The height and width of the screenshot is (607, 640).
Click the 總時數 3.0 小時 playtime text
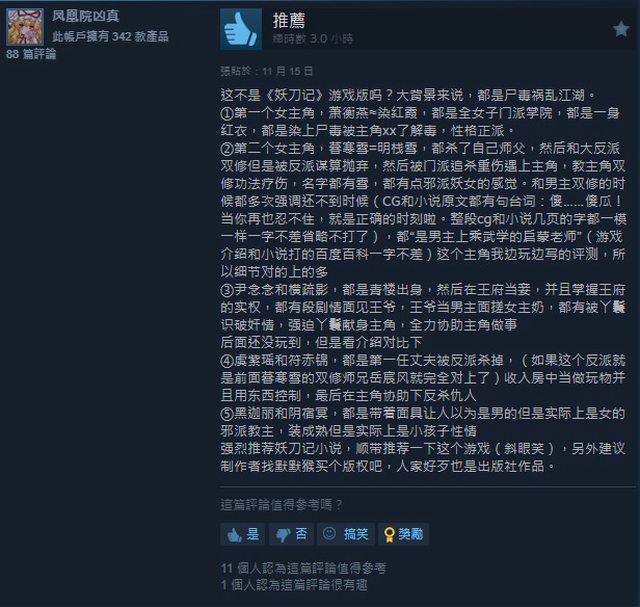(313, 39)
